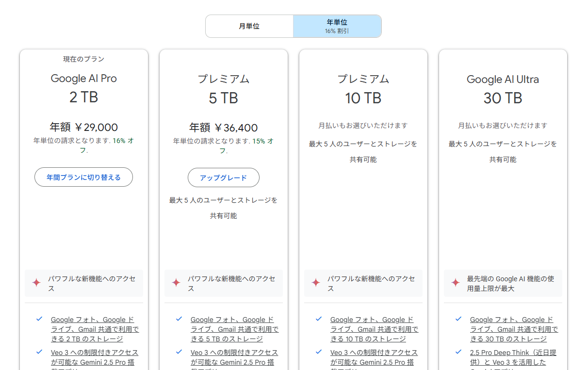Click the checkmark beside the 5 TB storage feature
The width and height of the screenshot is (588, 370).
(179, 319)
